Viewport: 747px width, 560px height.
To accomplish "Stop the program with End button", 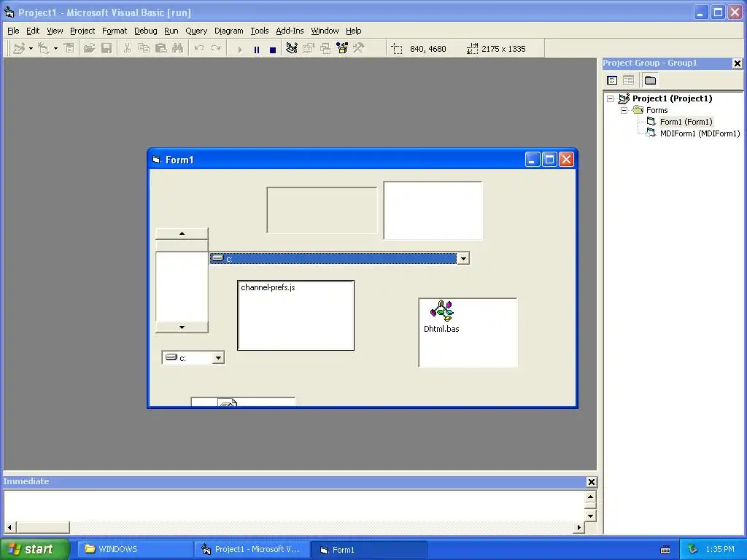I will [273, 49].
